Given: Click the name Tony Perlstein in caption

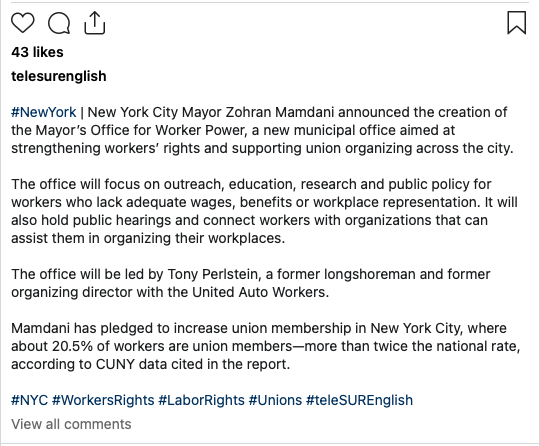Looking at the screenshot, I should pos(212,274).
